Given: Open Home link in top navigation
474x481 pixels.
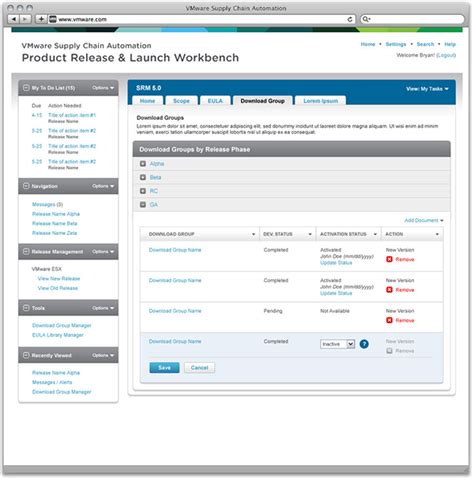Looking at the screenshot, I should [368, 44].
